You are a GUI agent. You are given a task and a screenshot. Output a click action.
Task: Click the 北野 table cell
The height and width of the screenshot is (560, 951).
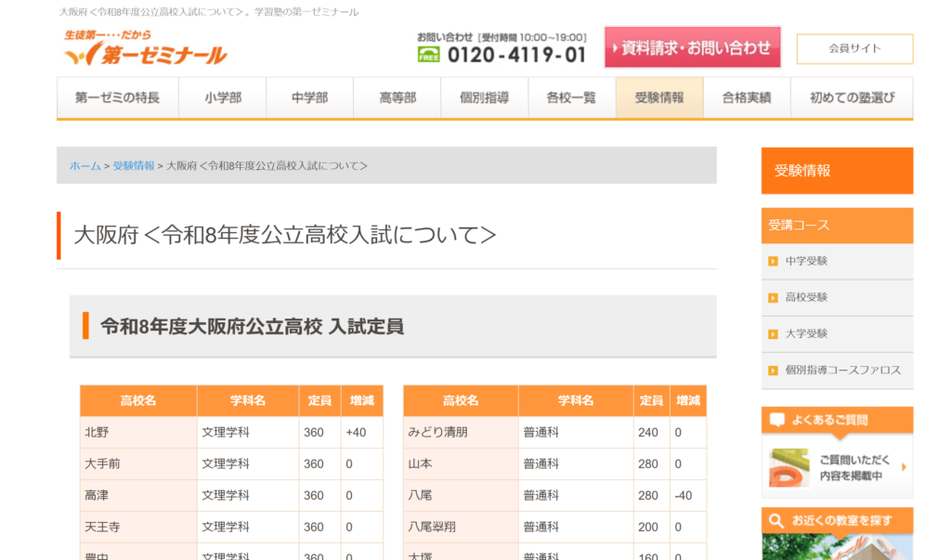pos(138,433)
